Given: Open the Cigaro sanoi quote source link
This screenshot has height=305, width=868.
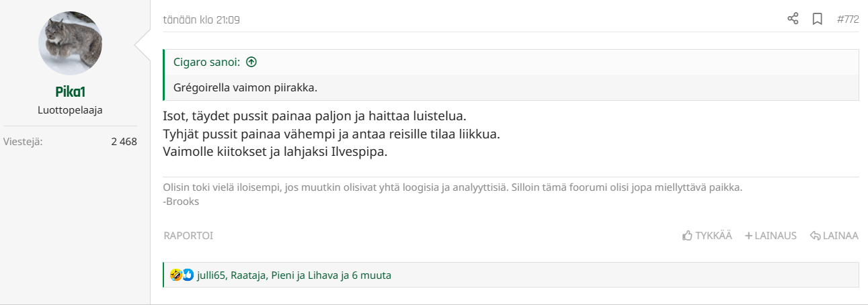Looking at the screenshot, I should pyautogui.click(x=206, y=62).
